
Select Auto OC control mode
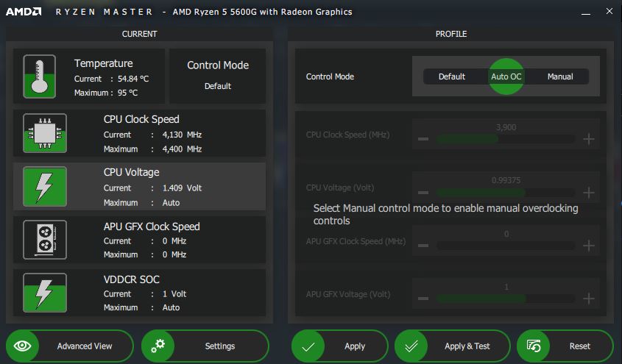pos(506,76)
